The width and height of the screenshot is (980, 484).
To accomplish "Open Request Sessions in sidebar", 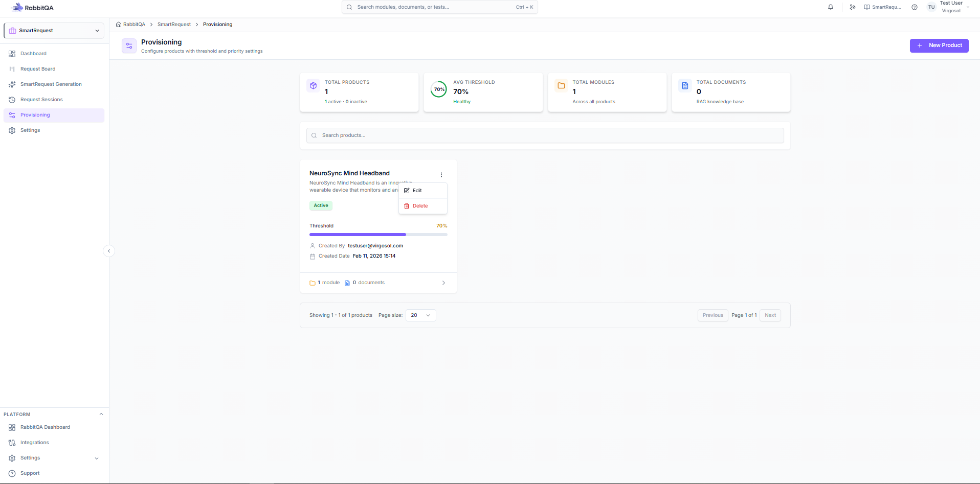I will tap(54, 100).
